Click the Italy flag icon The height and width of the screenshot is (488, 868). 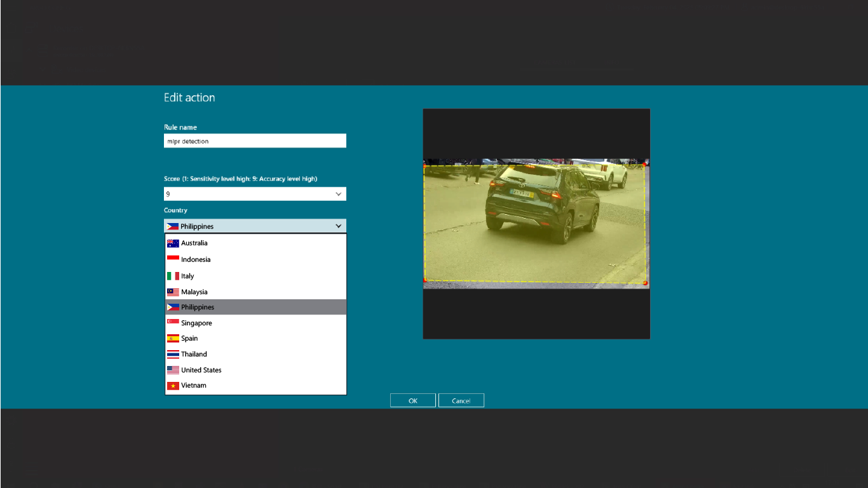tap(173, 276)
